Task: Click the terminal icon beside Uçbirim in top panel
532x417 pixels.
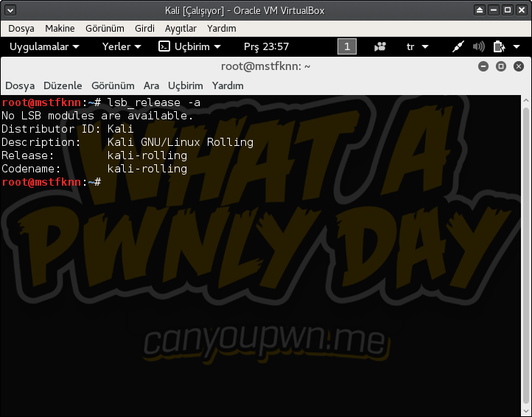Action: coord(164,46)
